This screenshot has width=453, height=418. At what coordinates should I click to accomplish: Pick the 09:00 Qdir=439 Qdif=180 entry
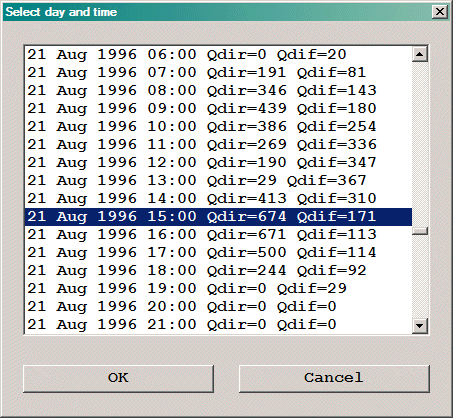pos(219,108)
